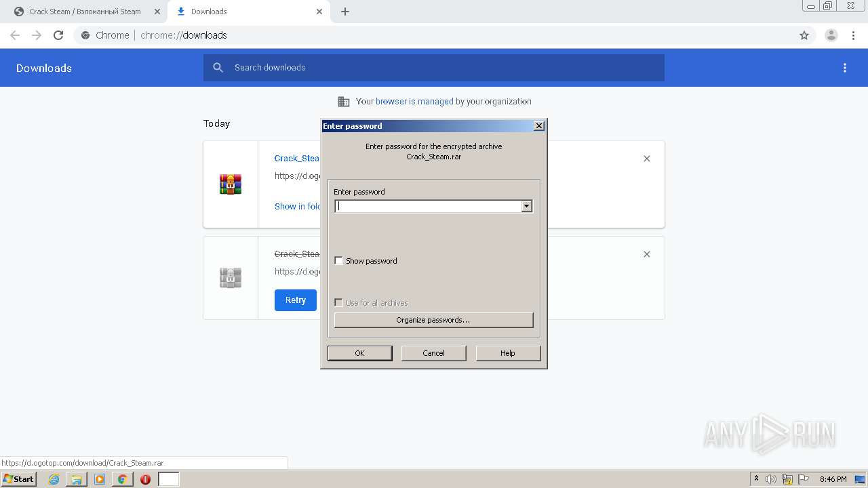Click the failed download's source URL text
Screen dimensions: 868x488
298,271
